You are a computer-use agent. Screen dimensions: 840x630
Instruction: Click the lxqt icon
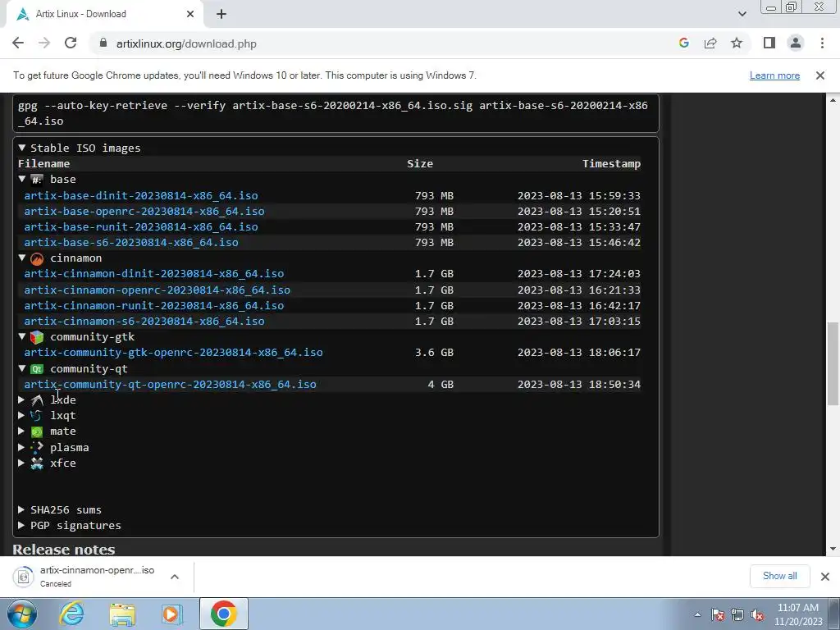click(36, 416)
